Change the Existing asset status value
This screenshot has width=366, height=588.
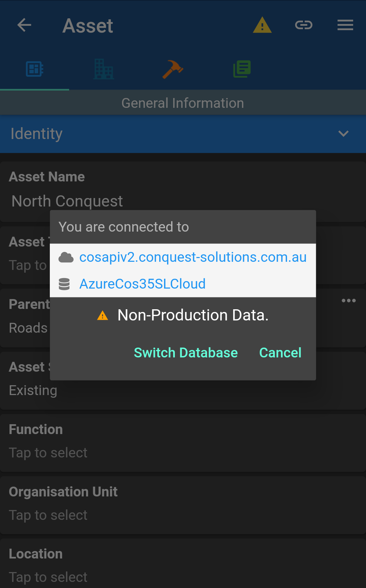(x=33, y=390)
